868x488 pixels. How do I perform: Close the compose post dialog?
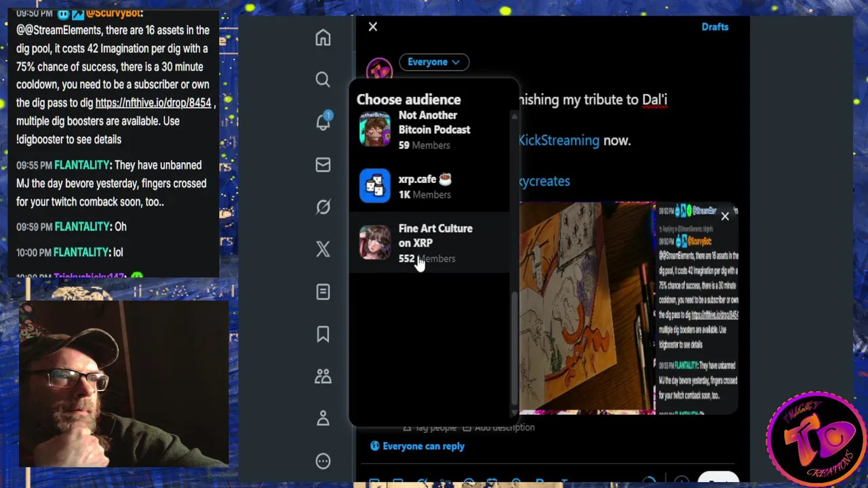click(x=372, y=26)
